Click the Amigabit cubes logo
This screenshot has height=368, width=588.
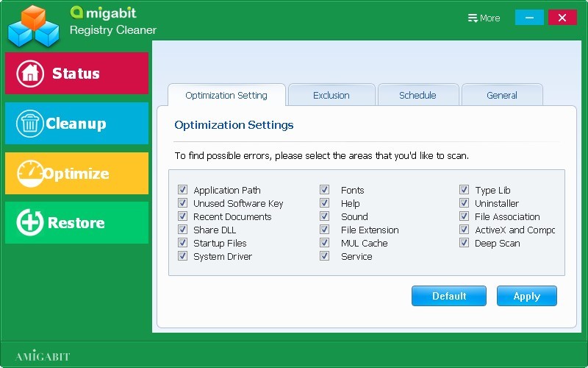[33, 26]
